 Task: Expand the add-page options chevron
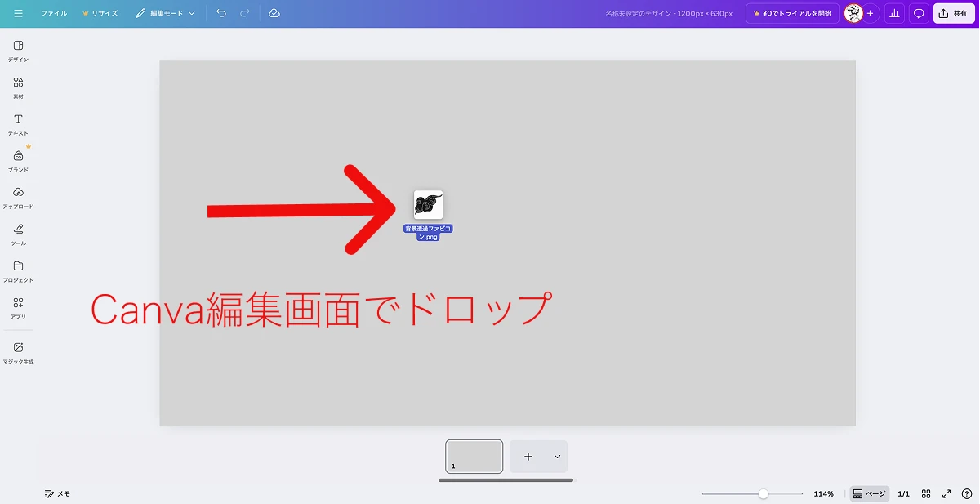coord(557,457)
